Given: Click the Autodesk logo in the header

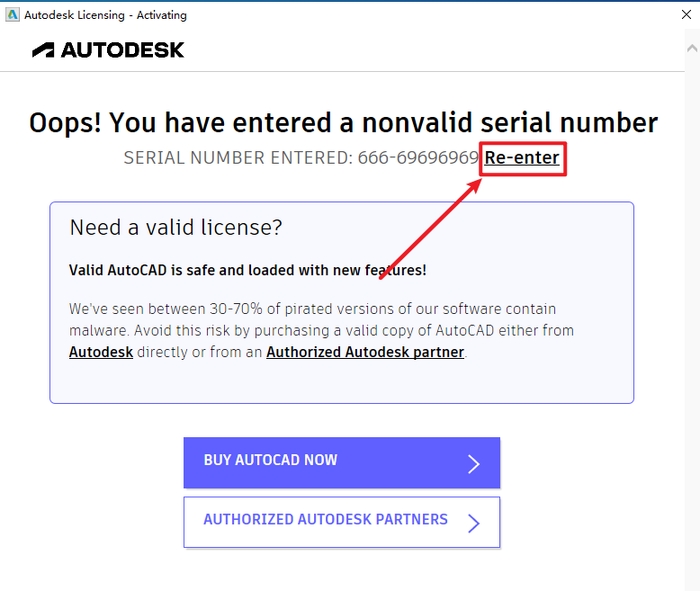Looking at the screenshot, I should pyautogui.click(x=108, y=50).
